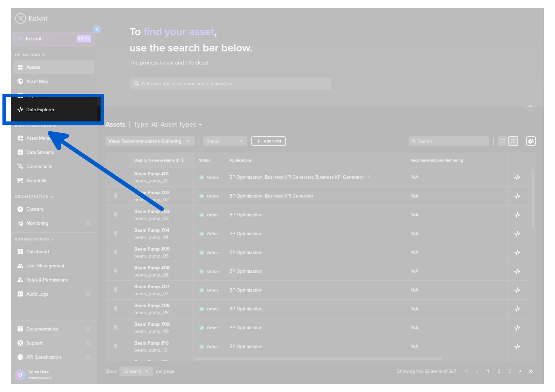
Task: Collapse the search header with the up chevron
Action: (530, 106)
